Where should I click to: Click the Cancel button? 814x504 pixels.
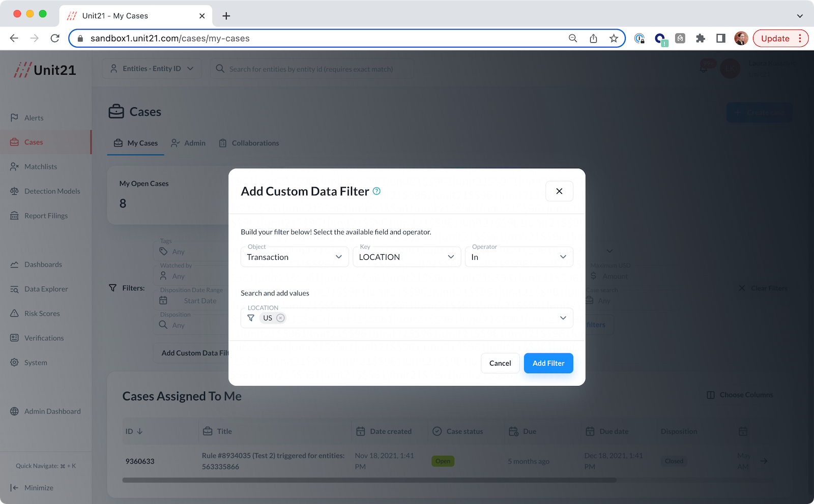(x=500, y=363)
